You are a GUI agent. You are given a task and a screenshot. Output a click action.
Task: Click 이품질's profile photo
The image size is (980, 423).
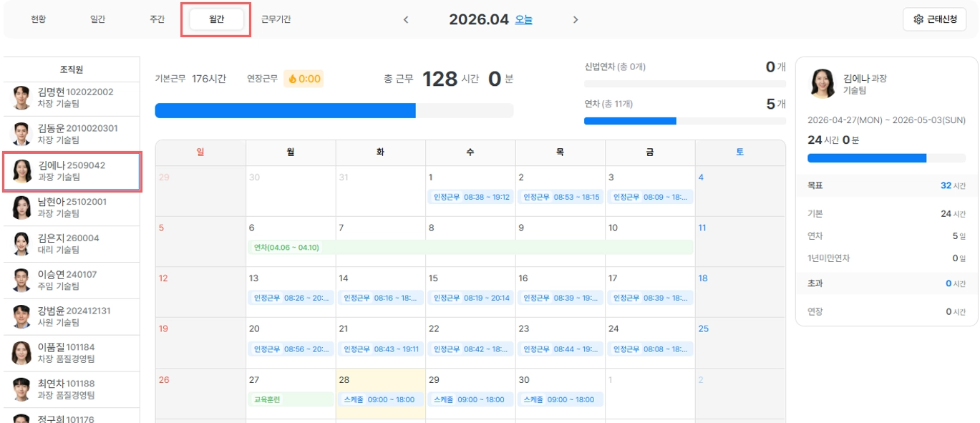(22, 354)
